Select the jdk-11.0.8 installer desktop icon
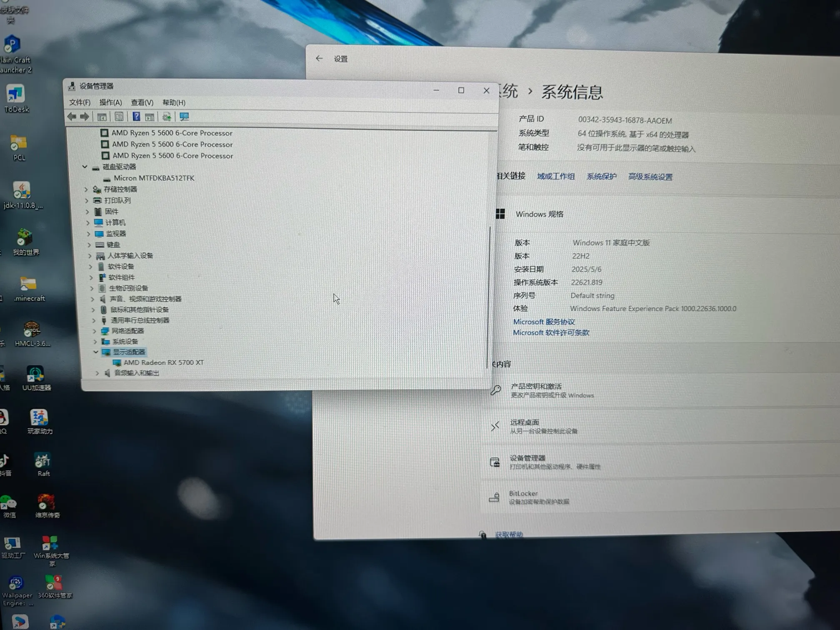The image size is (840, 630). 22,195
